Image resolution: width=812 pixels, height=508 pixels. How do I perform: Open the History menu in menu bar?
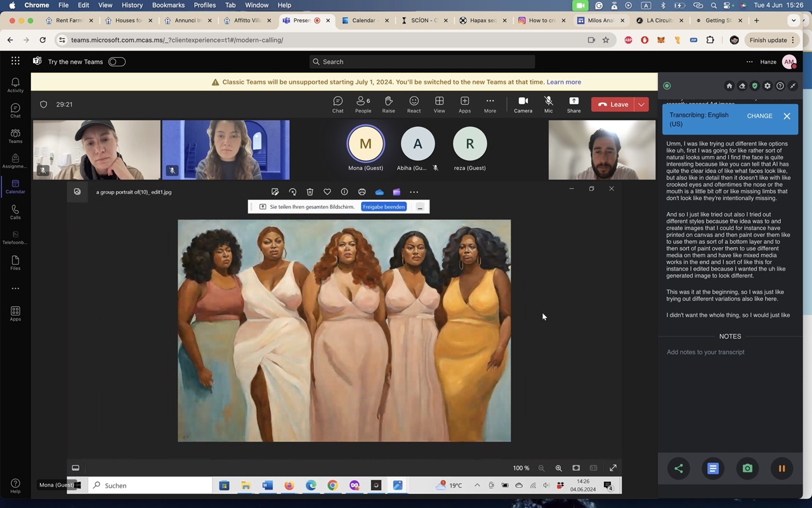[x=132, y=5]
